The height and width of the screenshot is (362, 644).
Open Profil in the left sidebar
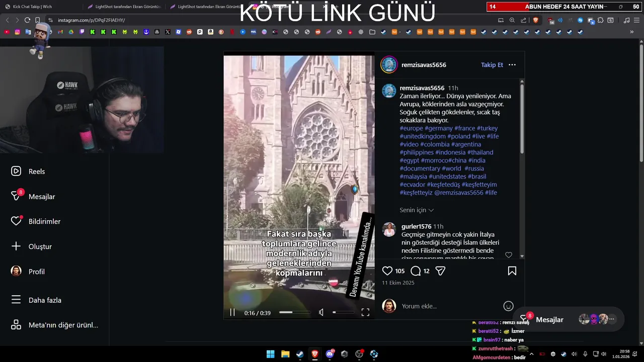[28, 271]
